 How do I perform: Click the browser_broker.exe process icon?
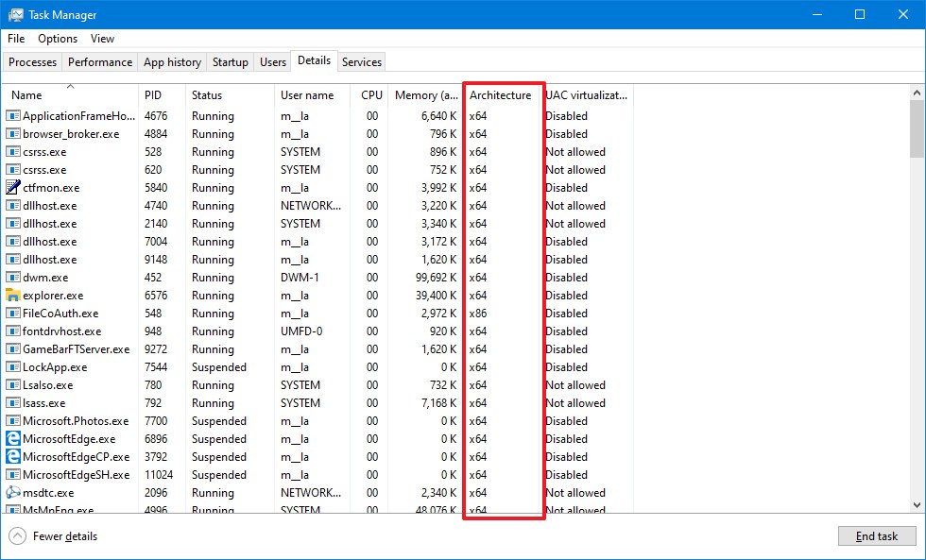click(13, 134)
